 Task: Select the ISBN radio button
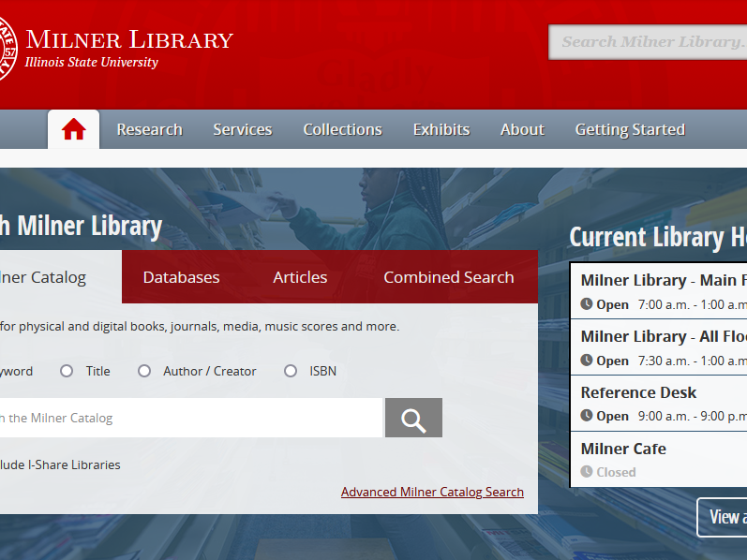click(291, 371)
